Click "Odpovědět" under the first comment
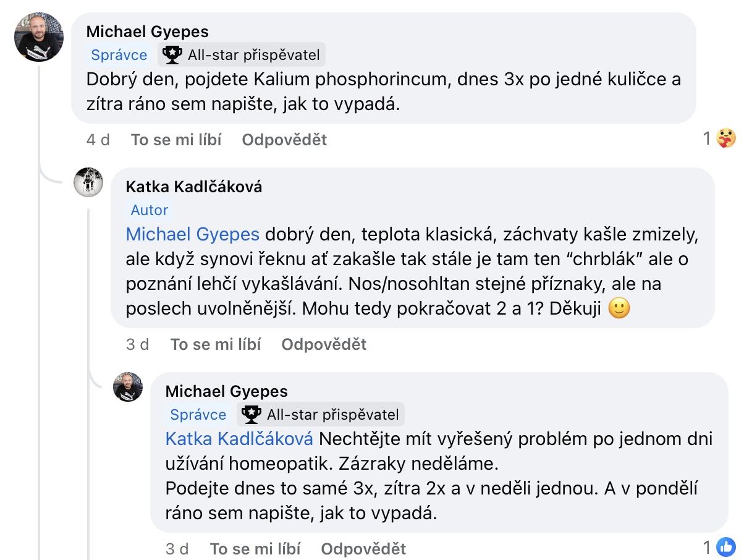This screenshot has width=744, height=560. [x=284, y=140]
